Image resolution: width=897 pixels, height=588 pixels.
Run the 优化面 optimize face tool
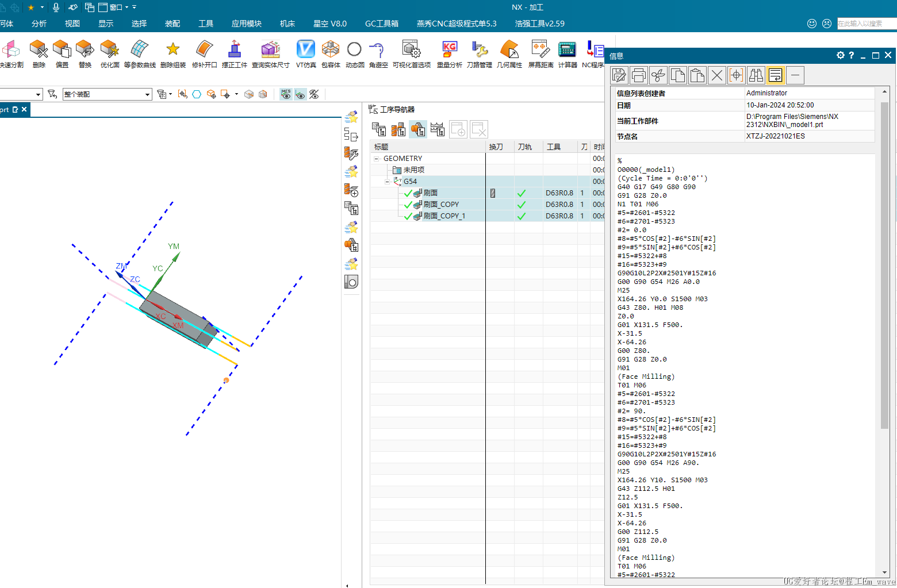(110, 53)
